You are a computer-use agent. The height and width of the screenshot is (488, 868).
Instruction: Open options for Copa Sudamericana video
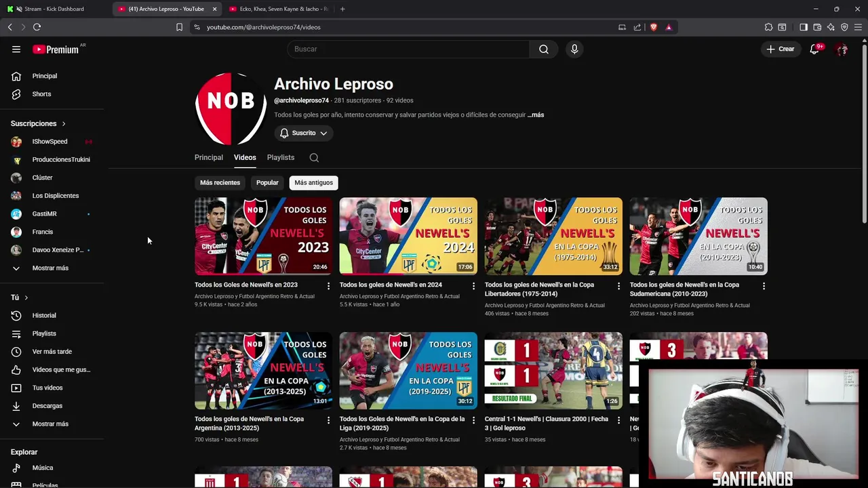click(x=764, y=286)
